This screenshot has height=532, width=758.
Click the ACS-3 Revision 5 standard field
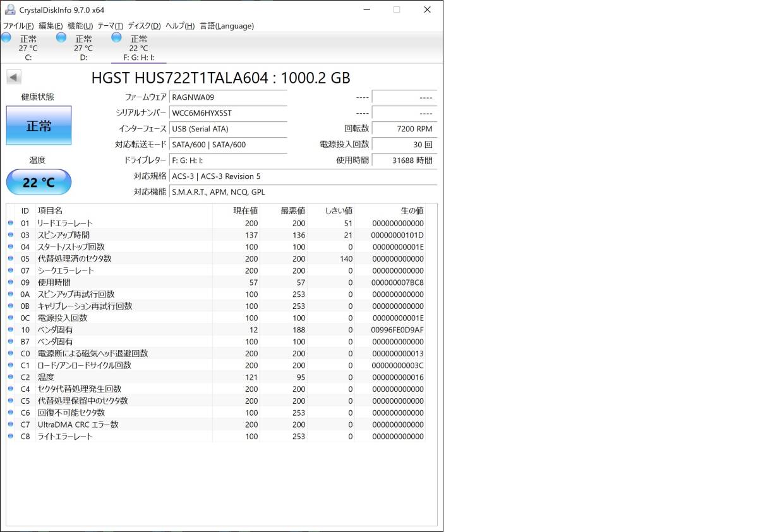pos(303,176)
